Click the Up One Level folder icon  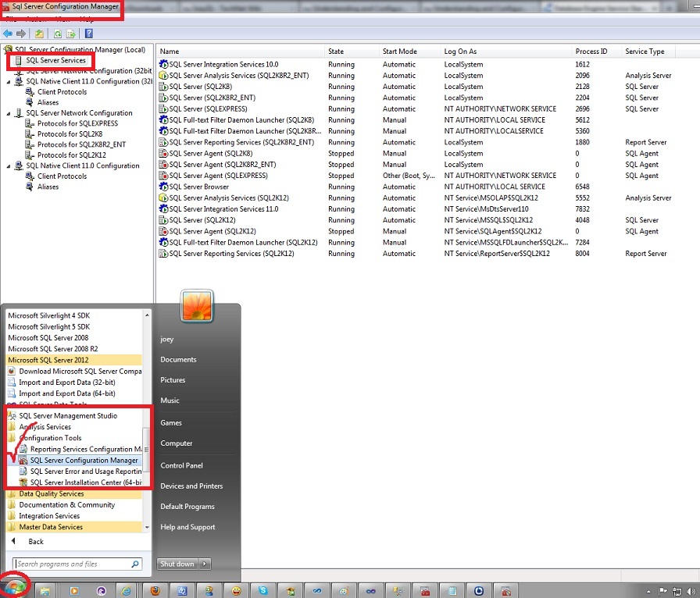[39, 34]
